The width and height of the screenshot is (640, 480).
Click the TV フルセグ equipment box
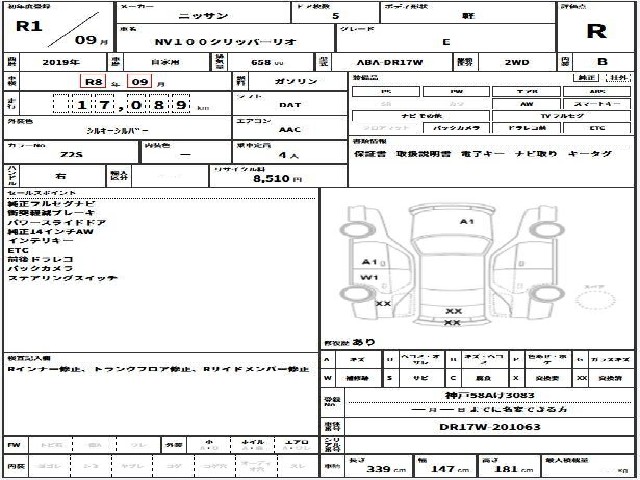[562, 116]
